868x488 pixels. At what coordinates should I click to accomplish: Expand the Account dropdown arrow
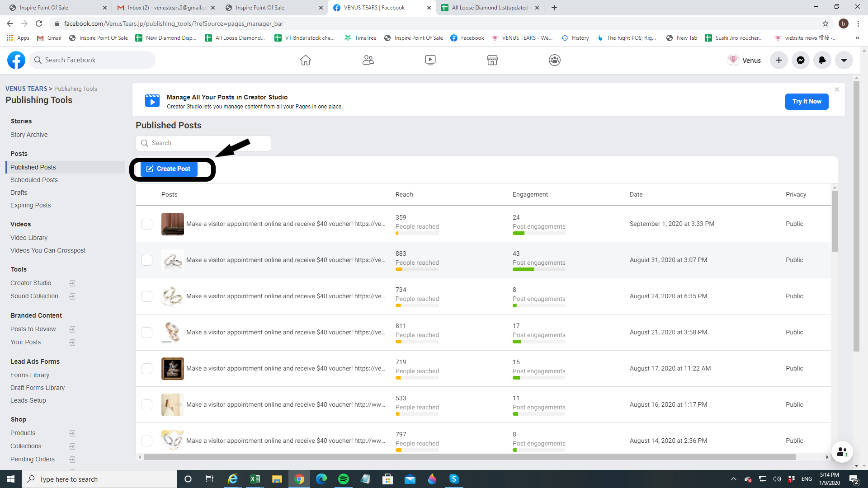tap(844, 60)
